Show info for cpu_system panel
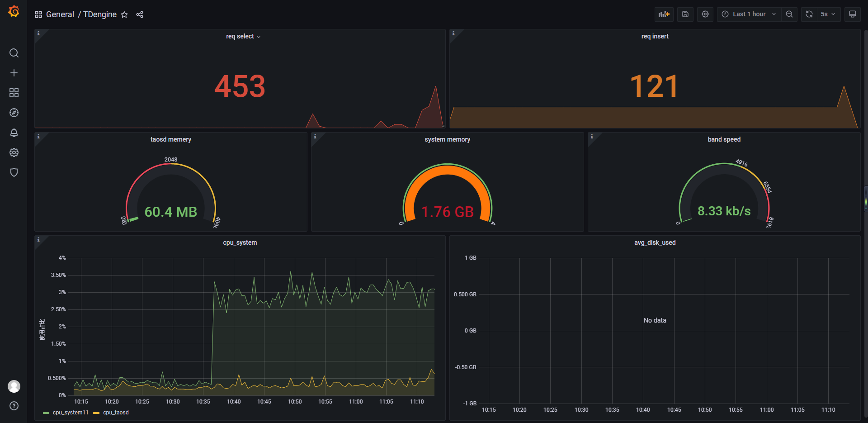This screenshot has height=423, width=868. pos(38,239)
